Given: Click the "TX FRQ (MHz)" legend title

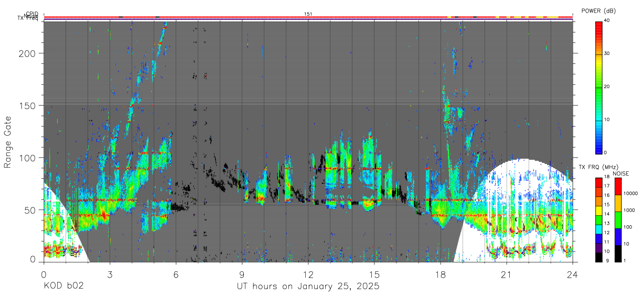Looking at the screenshot, I should coord(598,167).
